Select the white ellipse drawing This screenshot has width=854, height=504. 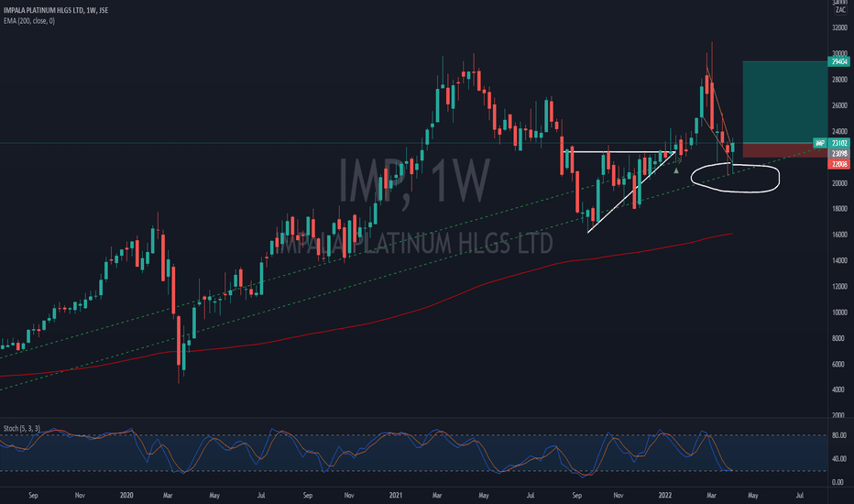(735, 178)
